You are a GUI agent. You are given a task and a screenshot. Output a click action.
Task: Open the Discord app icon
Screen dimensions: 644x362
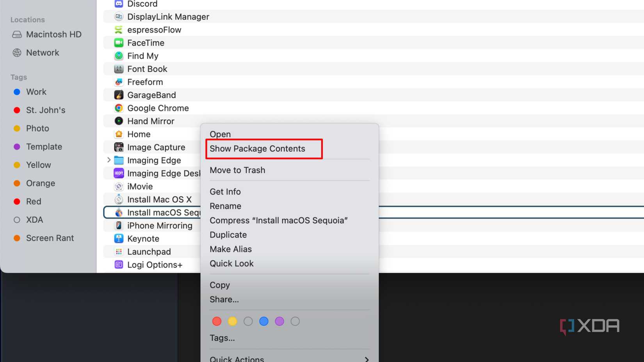pyautogui.click(x=118, y=4)
